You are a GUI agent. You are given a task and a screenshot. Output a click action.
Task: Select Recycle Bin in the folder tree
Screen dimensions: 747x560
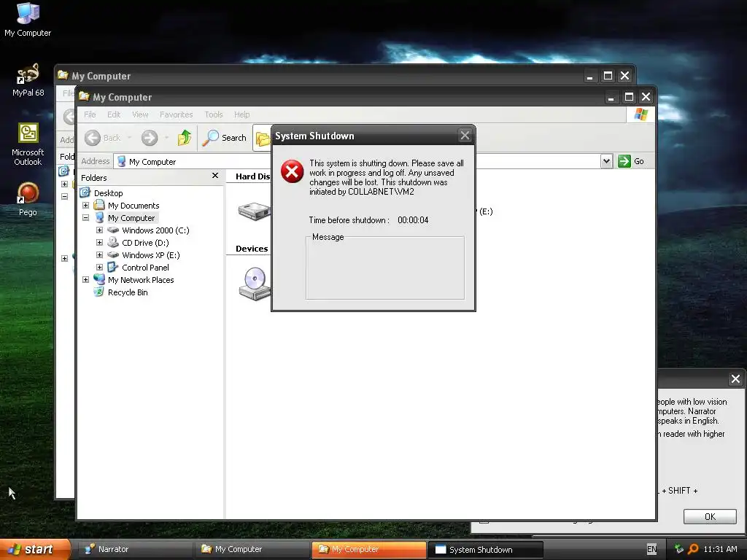tap(128, 292)
